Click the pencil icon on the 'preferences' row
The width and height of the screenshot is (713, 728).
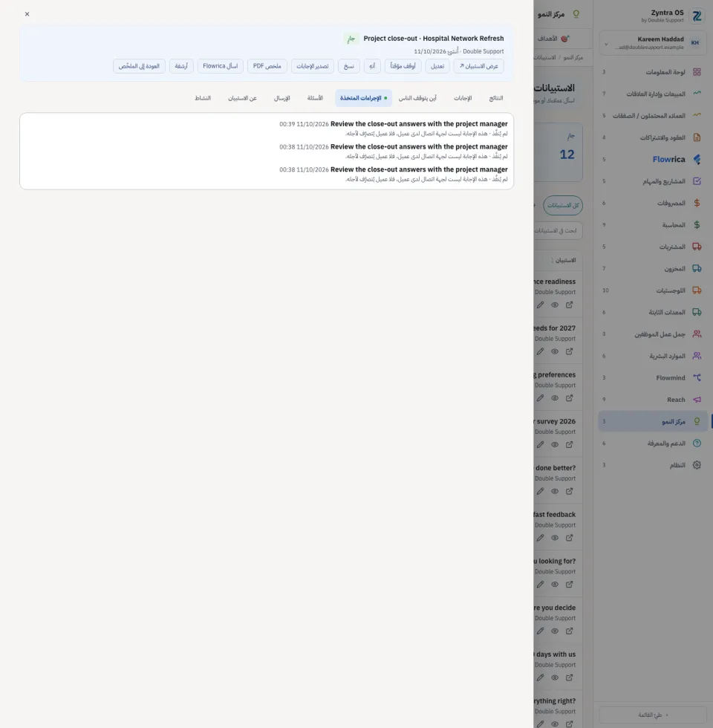click(541, 398)
